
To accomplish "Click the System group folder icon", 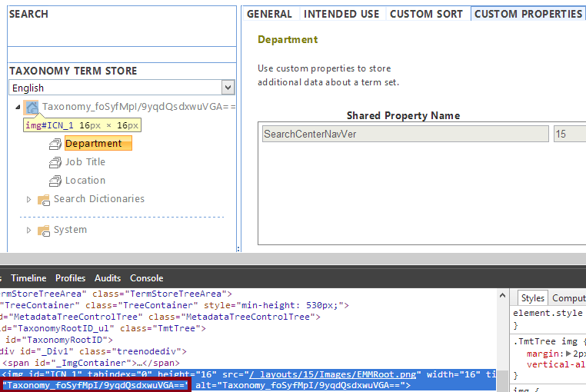I will (44, 231).
